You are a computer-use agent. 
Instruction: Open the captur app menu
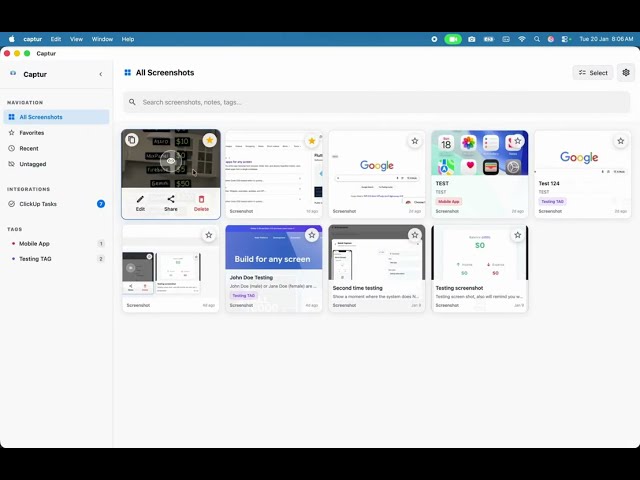(x=33, y=39)
